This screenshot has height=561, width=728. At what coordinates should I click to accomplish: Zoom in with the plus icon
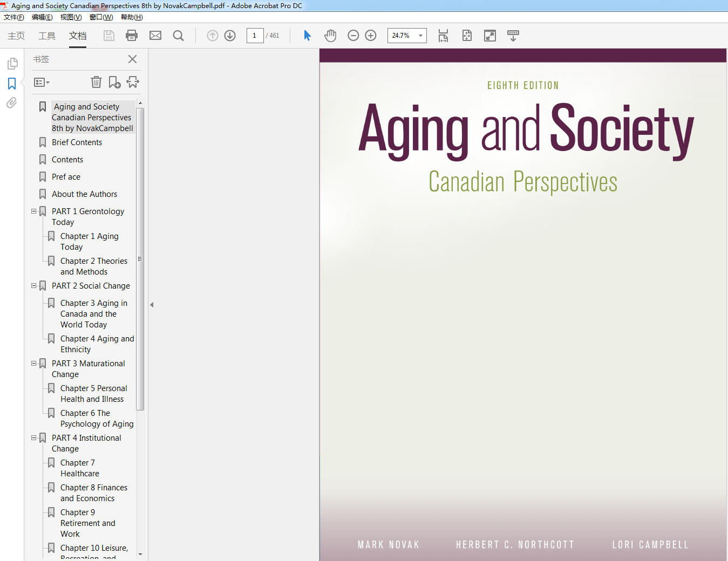(371, 36)
